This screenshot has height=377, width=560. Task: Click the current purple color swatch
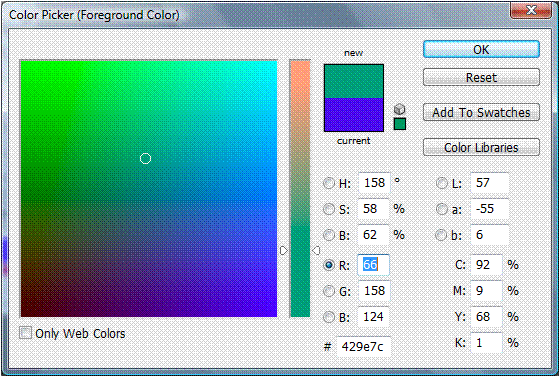coord(354,115)
